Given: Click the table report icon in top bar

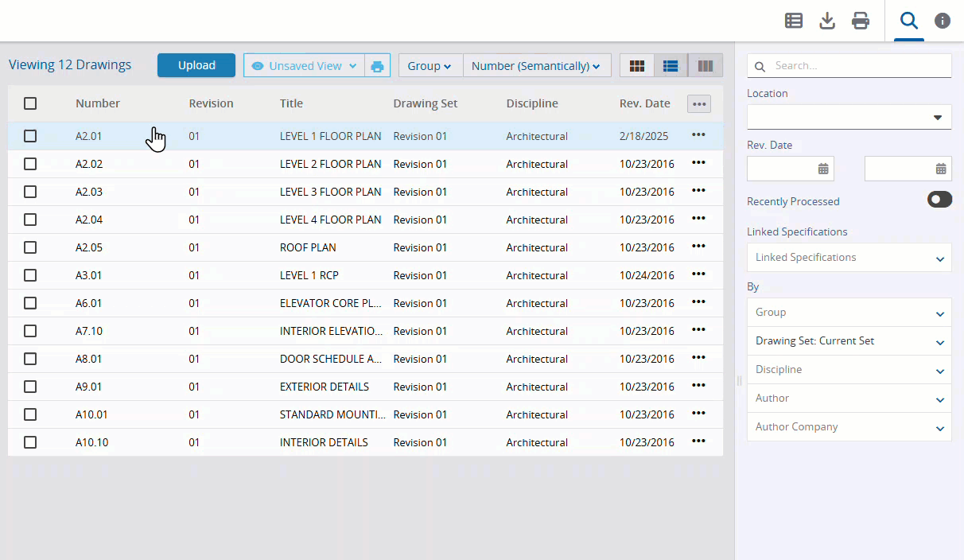Looking at the screenshot, I should (793, 21).
